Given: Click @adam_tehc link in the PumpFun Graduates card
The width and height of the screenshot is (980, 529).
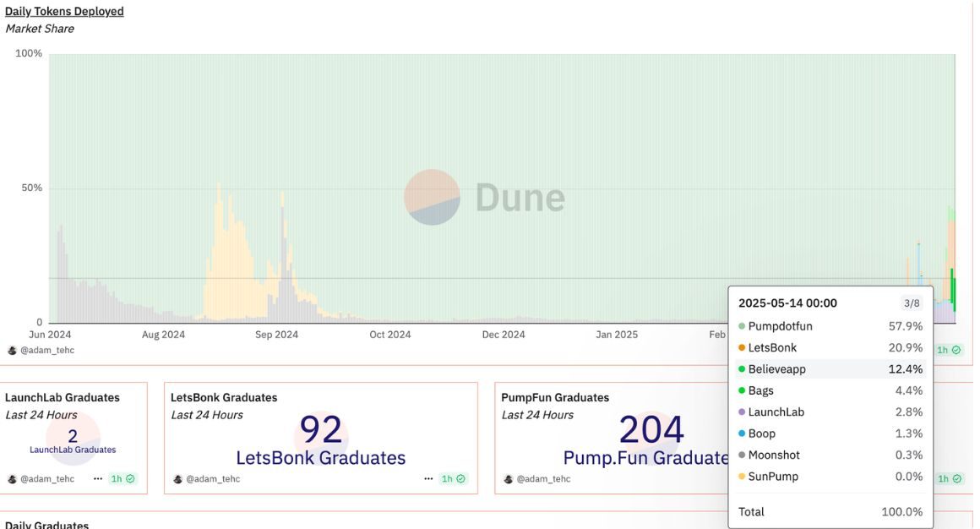Looking at the screenshot, I should tap(544, 479).
